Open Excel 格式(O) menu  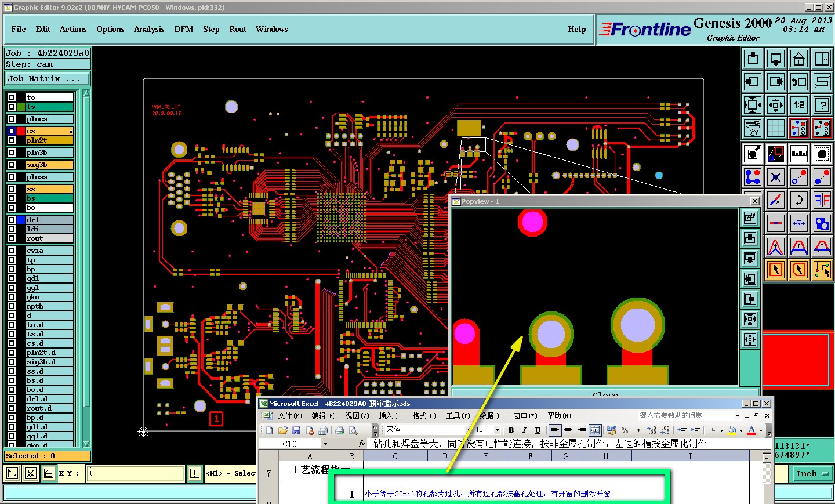pos(424,416)
